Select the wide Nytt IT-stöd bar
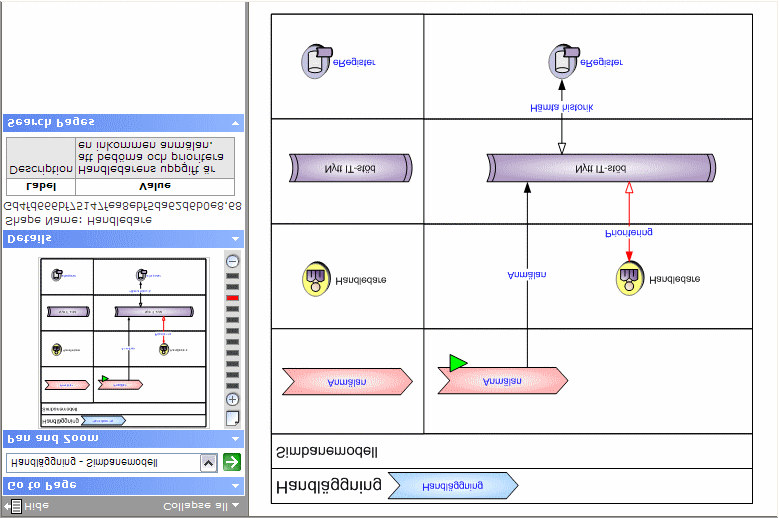The image size is (779, 518). point(601,168)
